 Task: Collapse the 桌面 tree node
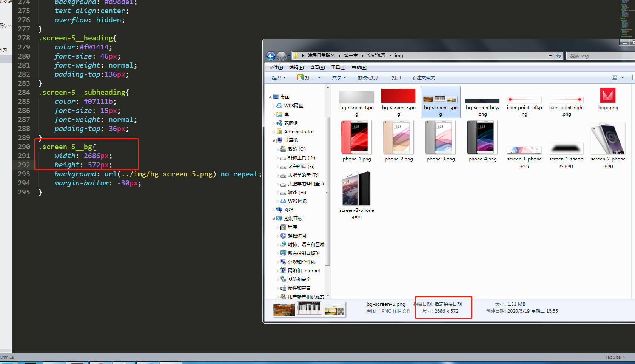click(x=270, y=97)
